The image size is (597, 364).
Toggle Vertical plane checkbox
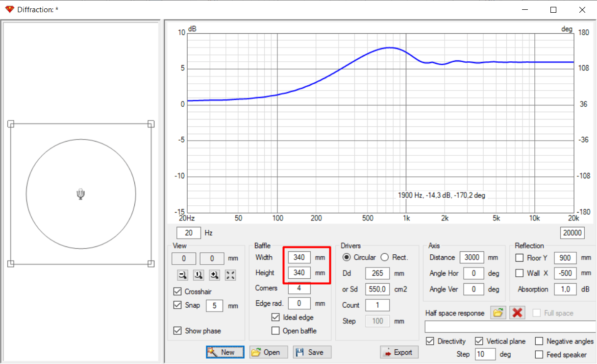point(479,341)
